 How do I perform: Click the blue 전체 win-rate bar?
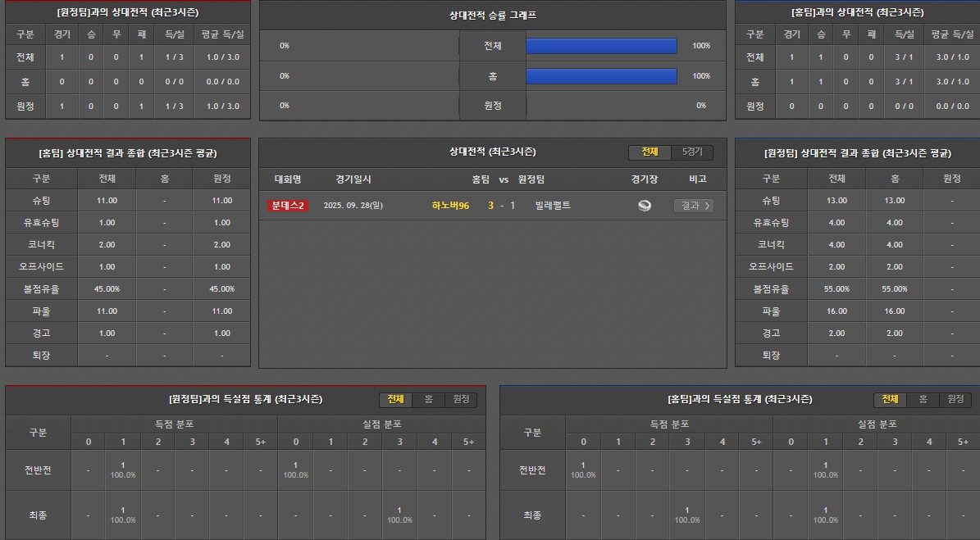point(601,46)
